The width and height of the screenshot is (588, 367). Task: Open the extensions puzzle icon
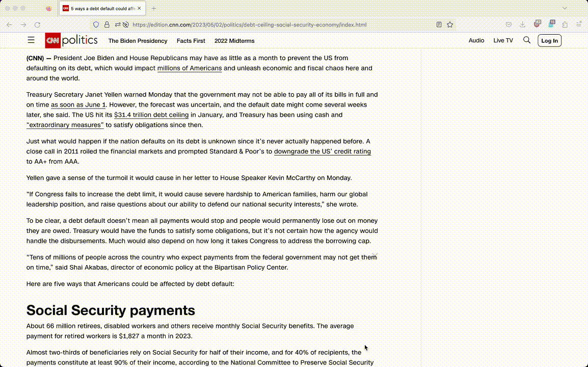click(x=565, y=24)
